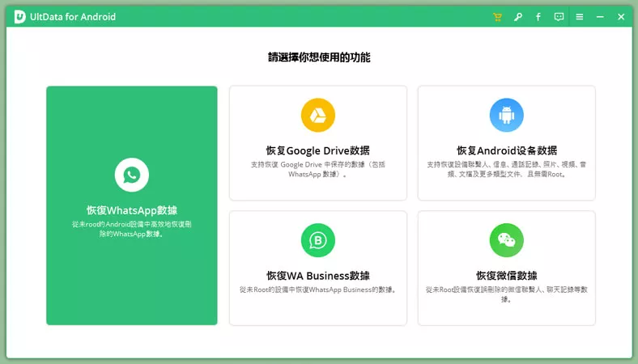Click the WhatsApp icon in green card

coord(131,175)
